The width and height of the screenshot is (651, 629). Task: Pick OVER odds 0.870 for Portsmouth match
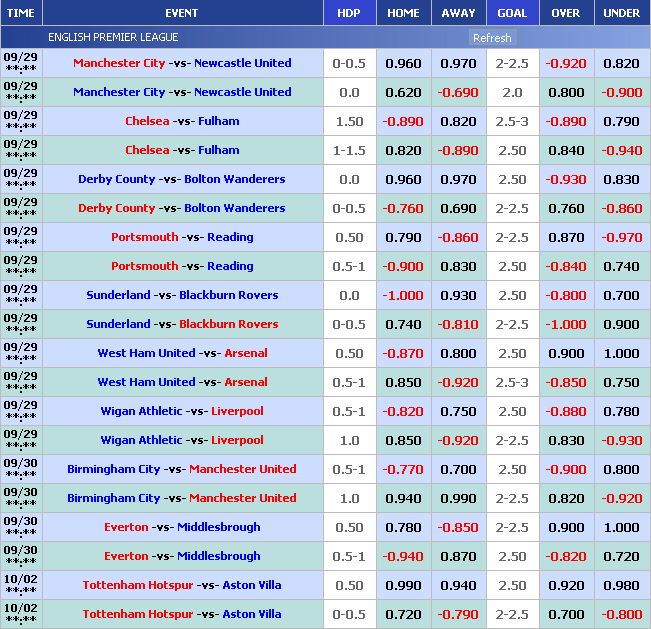point(565,237)
